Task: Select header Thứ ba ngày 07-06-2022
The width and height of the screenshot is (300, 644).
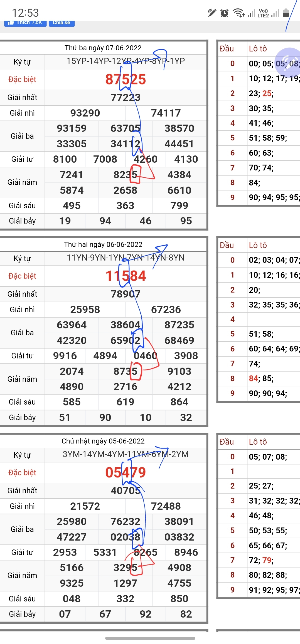Action: [103, 48]
